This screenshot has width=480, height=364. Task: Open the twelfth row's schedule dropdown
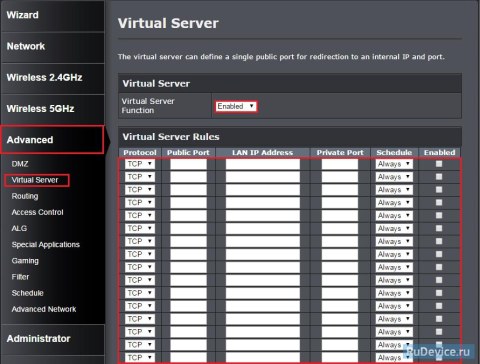[394, 306]
